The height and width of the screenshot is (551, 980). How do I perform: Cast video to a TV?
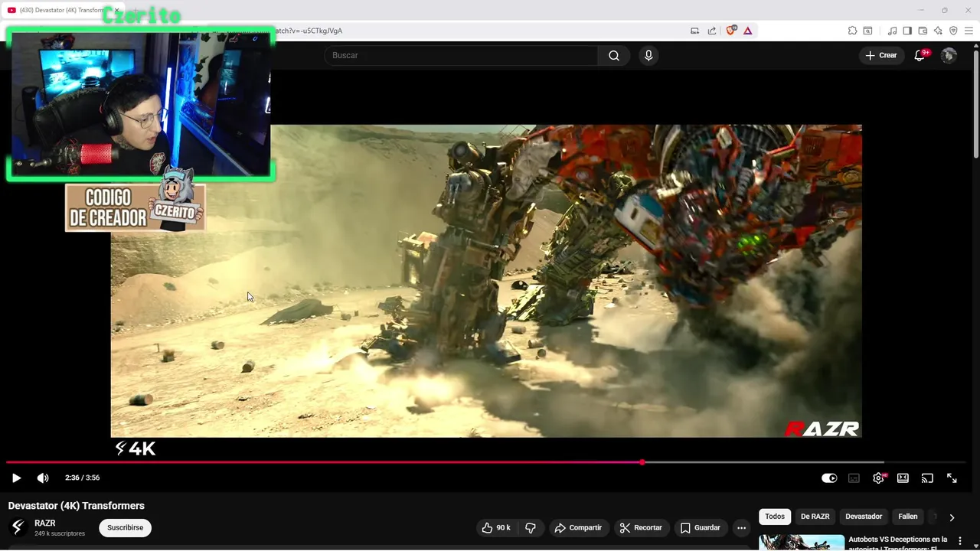coord(927,478)
